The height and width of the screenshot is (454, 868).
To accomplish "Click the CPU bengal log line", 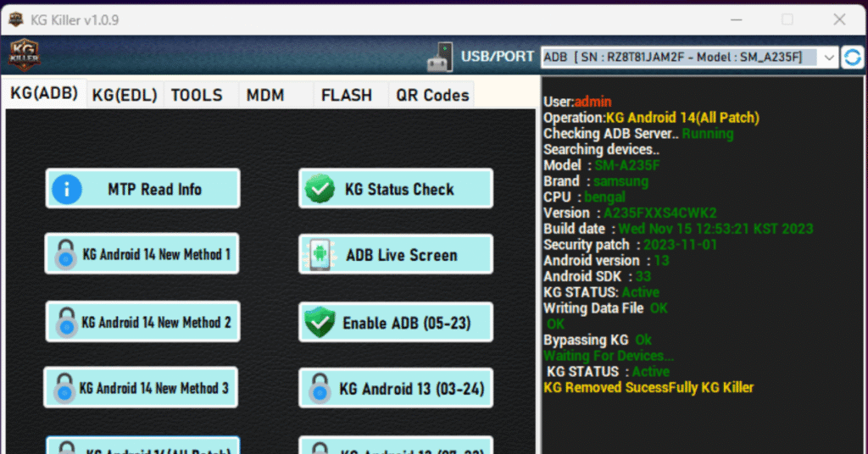I will click(x=585, y=197).
